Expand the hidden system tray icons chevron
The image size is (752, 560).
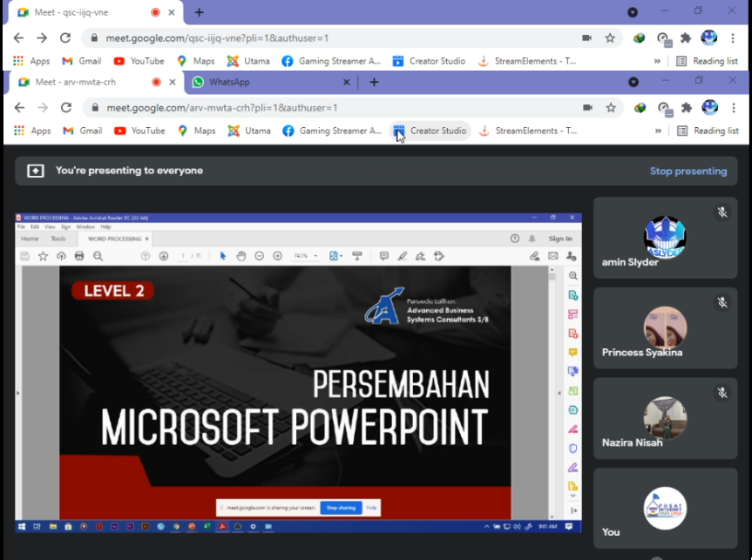click(485, 526)
